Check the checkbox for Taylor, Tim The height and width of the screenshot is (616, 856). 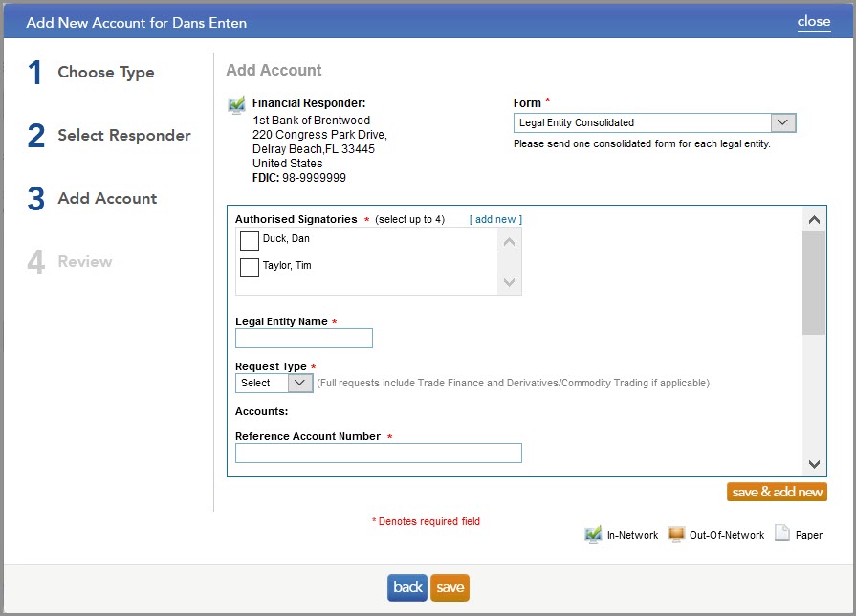coord(249,265)
